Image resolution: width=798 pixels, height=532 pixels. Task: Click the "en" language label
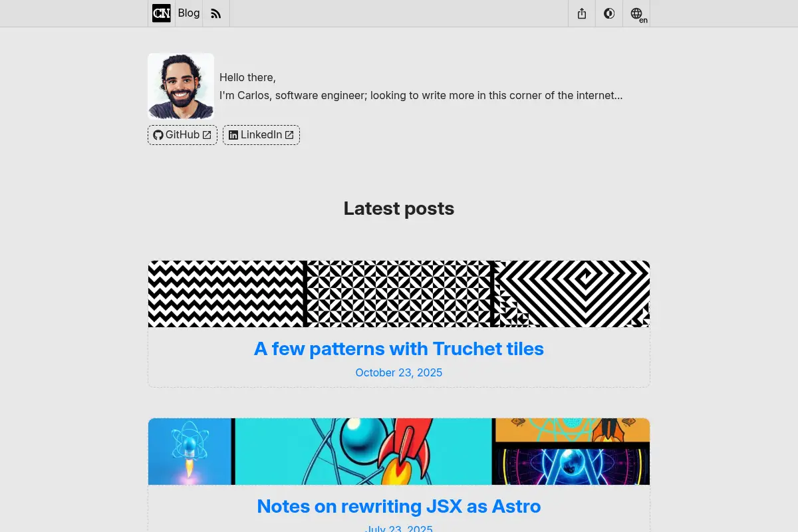(643, 20)
